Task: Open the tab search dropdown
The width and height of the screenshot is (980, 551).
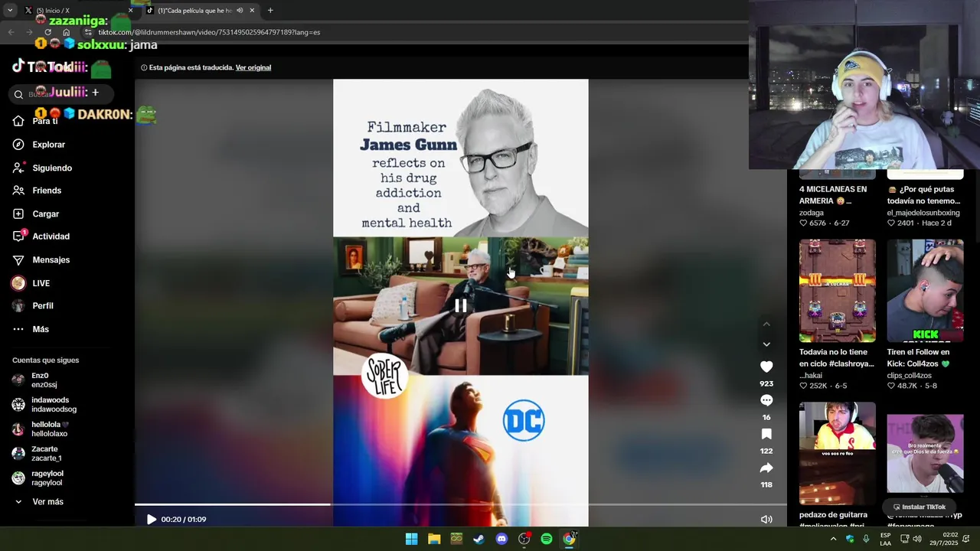Action: tap(9, 11)
